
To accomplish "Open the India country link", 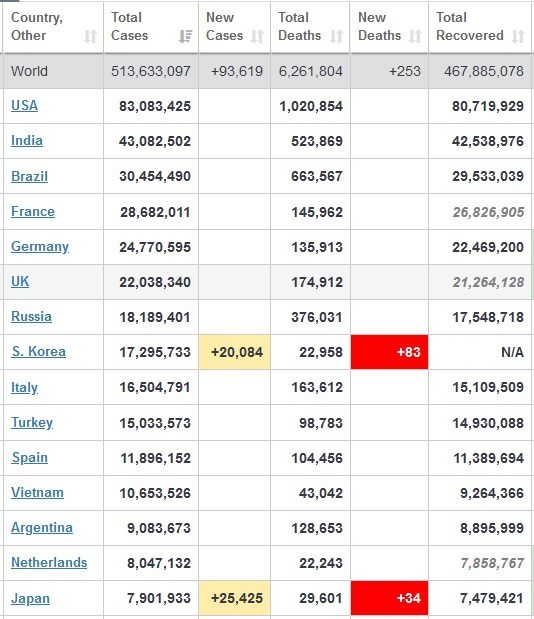I will coord(27,141).
